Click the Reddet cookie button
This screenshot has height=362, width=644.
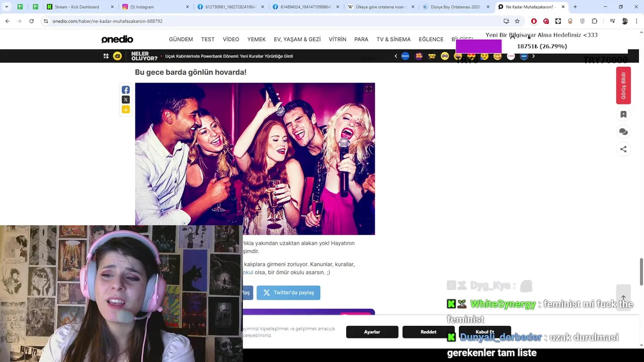429,332
